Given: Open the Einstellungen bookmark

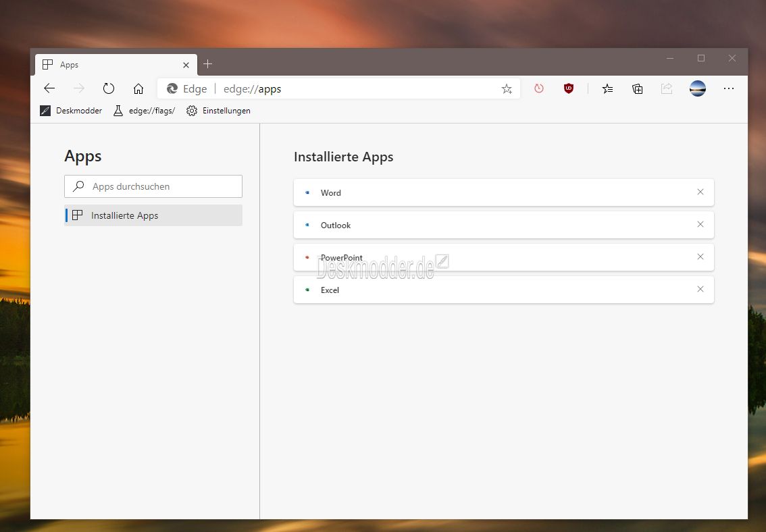Looking at the screenshot, I should click(x=218, y=111).
